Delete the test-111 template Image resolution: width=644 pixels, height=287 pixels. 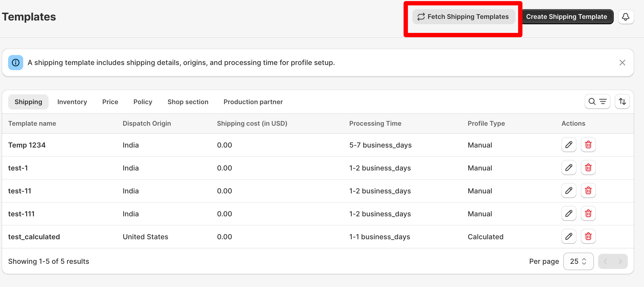[x=588, y=214]
